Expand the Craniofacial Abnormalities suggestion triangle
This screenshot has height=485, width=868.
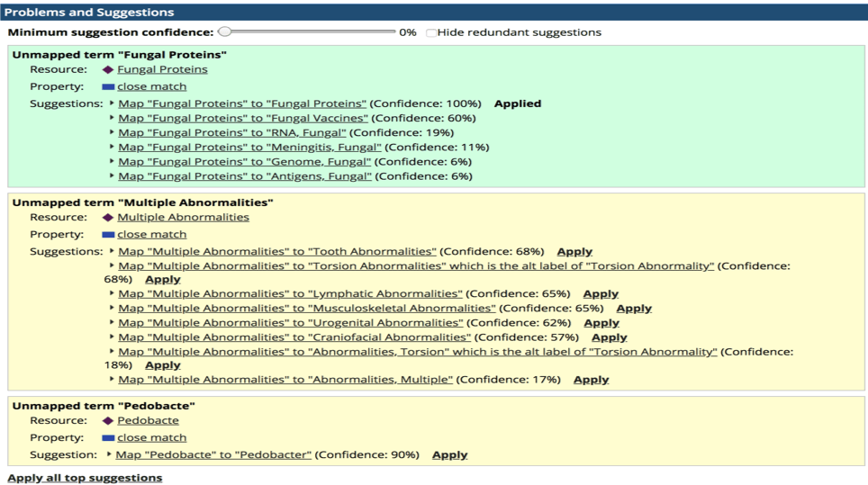click(112, 337)
